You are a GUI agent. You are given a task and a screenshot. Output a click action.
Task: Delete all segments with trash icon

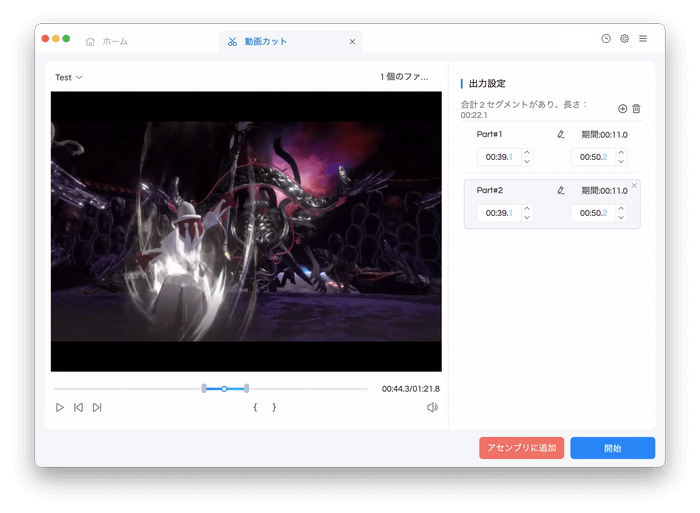pos(636,108)
